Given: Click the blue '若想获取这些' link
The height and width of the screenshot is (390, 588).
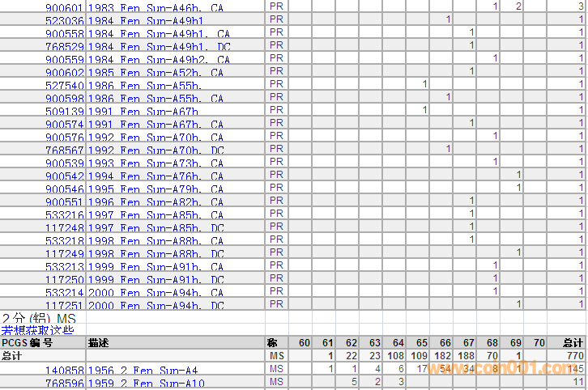Looking at the screenshot, I should click(x=37, y=330).
